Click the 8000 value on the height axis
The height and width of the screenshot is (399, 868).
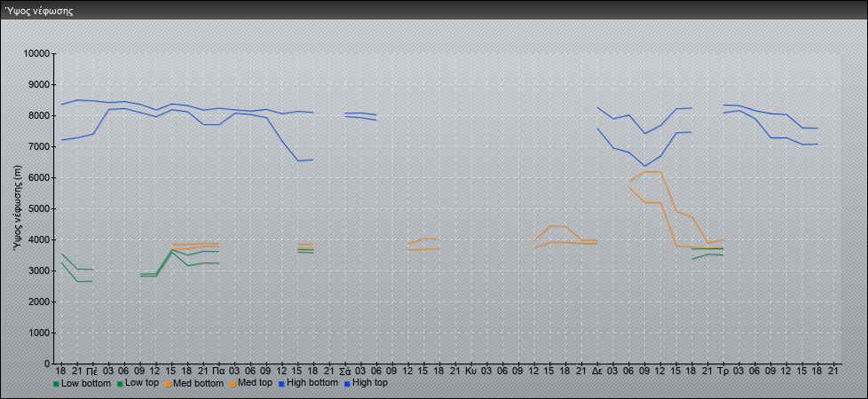pyautogui.click(x=39, y=115)
